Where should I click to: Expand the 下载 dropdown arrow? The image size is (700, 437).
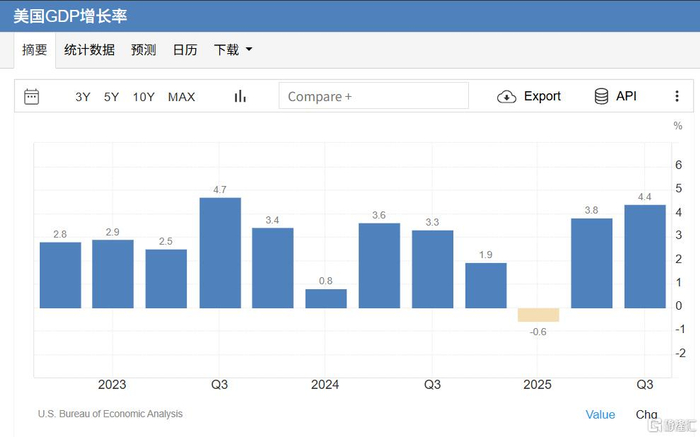pos(249,49)
